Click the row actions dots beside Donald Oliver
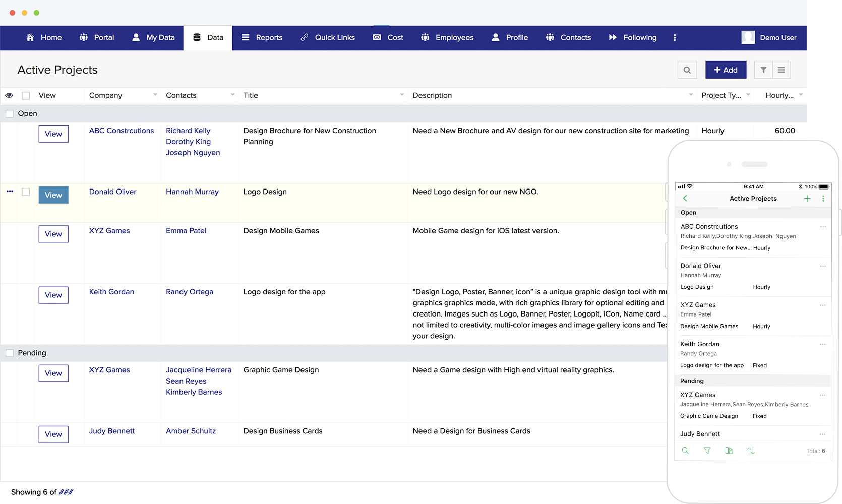 10,192
